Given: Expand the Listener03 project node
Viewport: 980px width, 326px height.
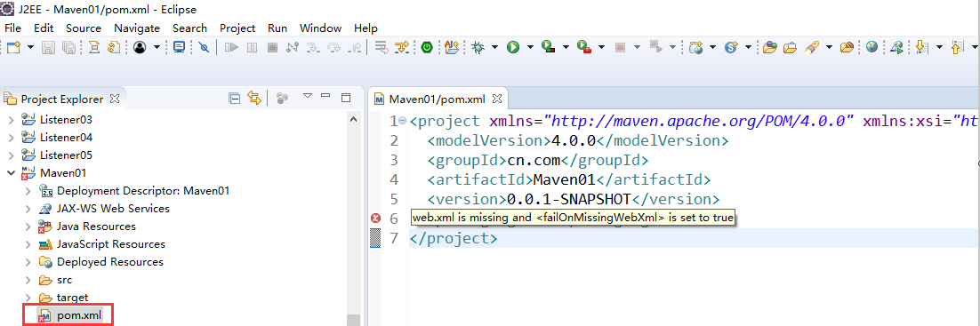Looking at the screenshot, I should (11, 119).
